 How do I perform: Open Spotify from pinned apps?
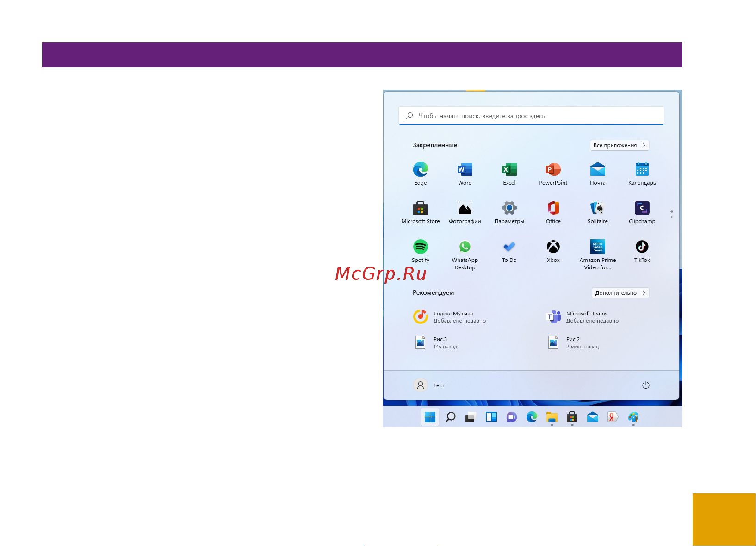[x=420, y=251]
